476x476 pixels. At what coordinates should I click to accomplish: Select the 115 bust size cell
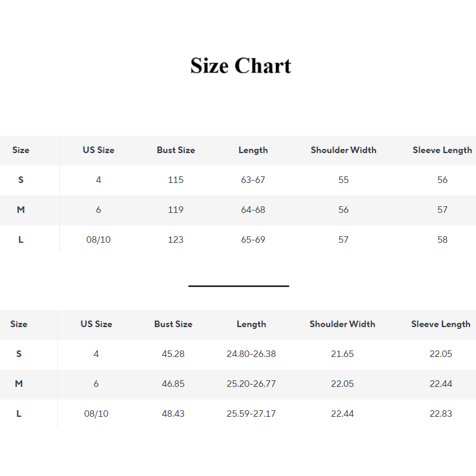[x=176, y=180]
